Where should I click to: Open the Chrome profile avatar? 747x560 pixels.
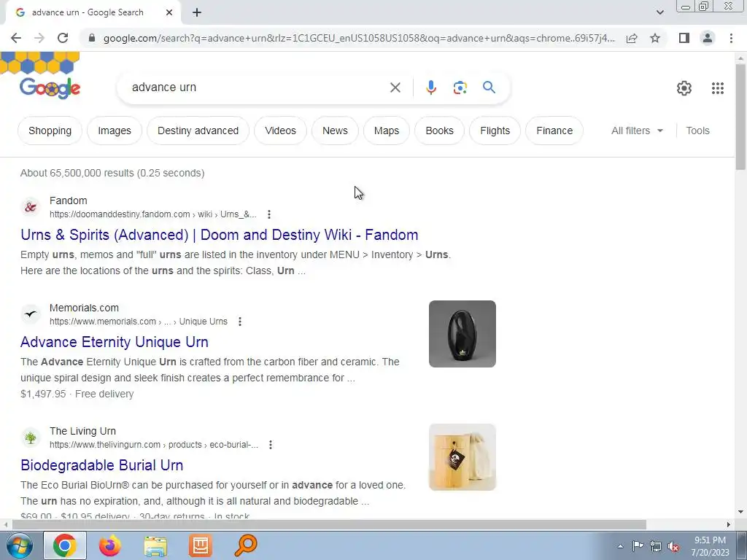[708, 38]
